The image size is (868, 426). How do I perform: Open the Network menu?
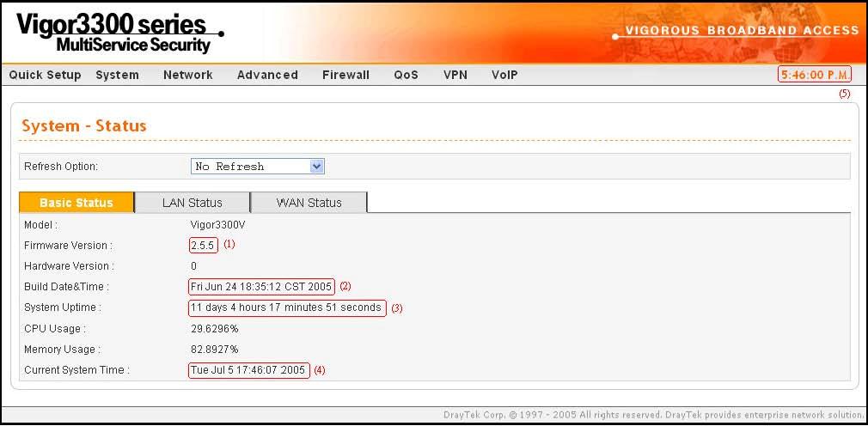[x=187, y=75]
